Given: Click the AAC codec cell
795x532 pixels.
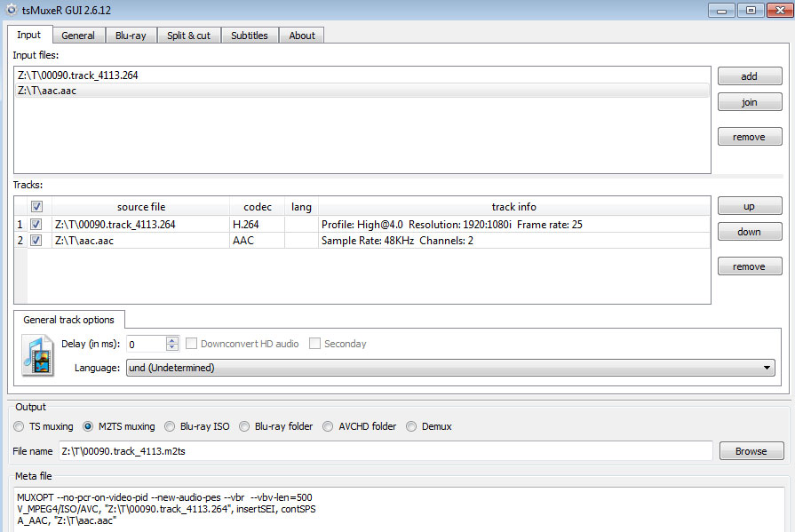Looking at the screenshot, I should tap(257, 241).
